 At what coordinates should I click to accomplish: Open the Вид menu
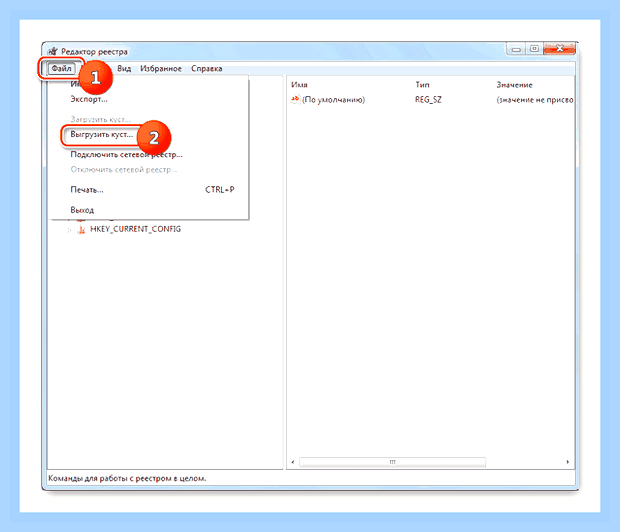pyautogui.click(x=124, y=68)
